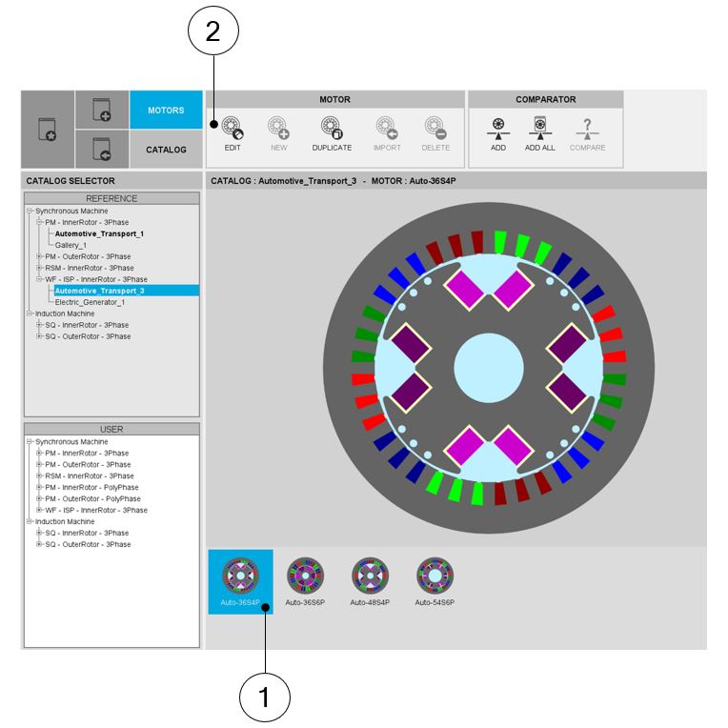
Task: Select Automotive_Transport_3 catalog
Action: tap(127, 291)
